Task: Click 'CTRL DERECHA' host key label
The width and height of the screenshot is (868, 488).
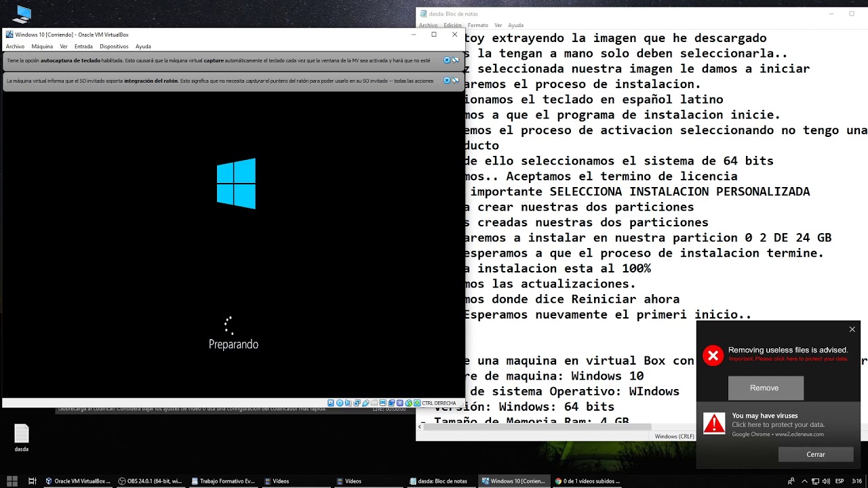Action: point(439,403)
